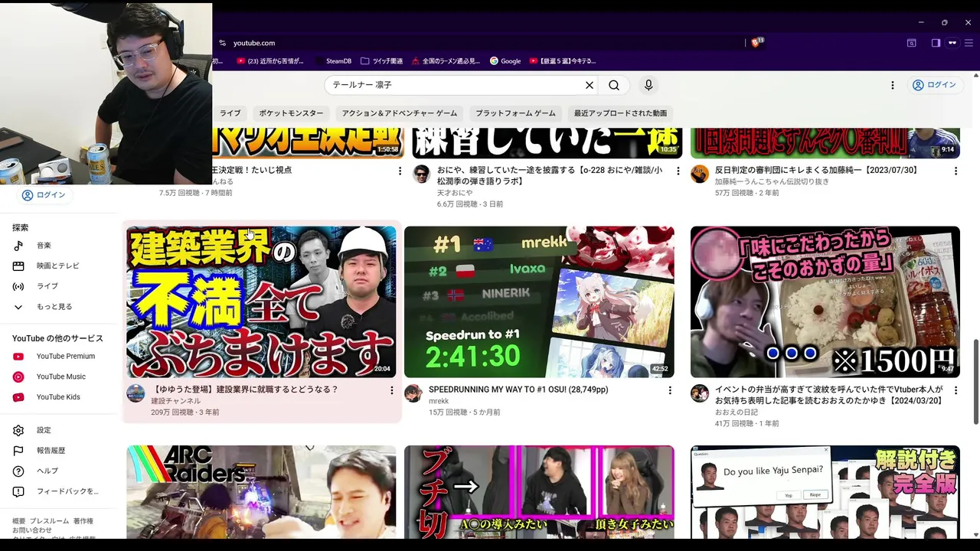Click the sidebar ログイン button
Image resolution: width=980 pixels, height=551 pixels.
(x=44, y=195)
